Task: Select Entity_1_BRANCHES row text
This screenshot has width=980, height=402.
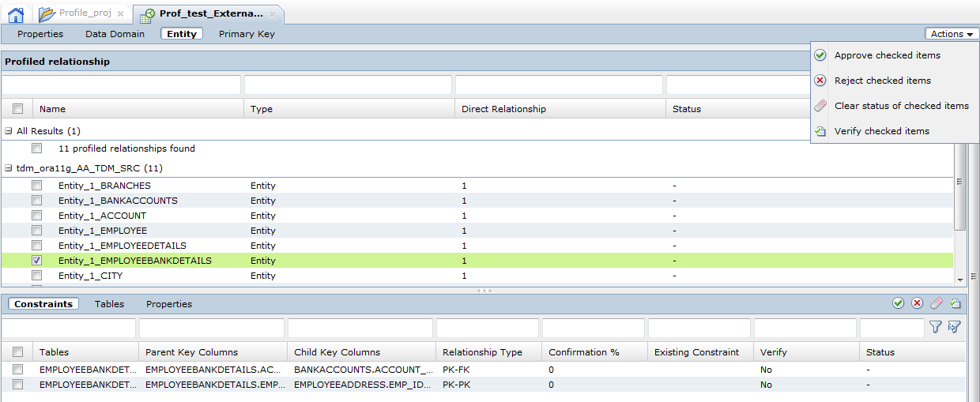Action: [104, 186]
